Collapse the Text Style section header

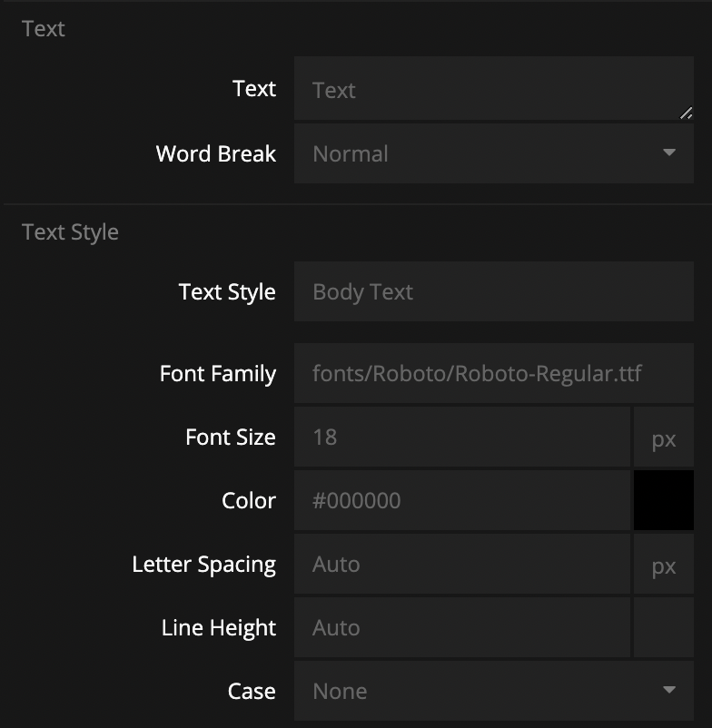70,231
